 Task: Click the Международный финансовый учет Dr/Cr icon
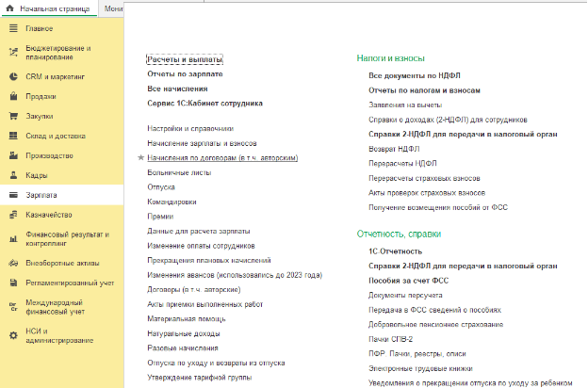point(13,307)
